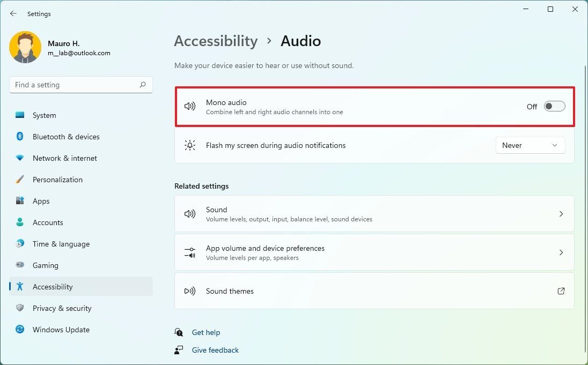Screen dimensions: 588x365
Task: Select the Bluetooth & devices icon
Action: tap(19, 137)
